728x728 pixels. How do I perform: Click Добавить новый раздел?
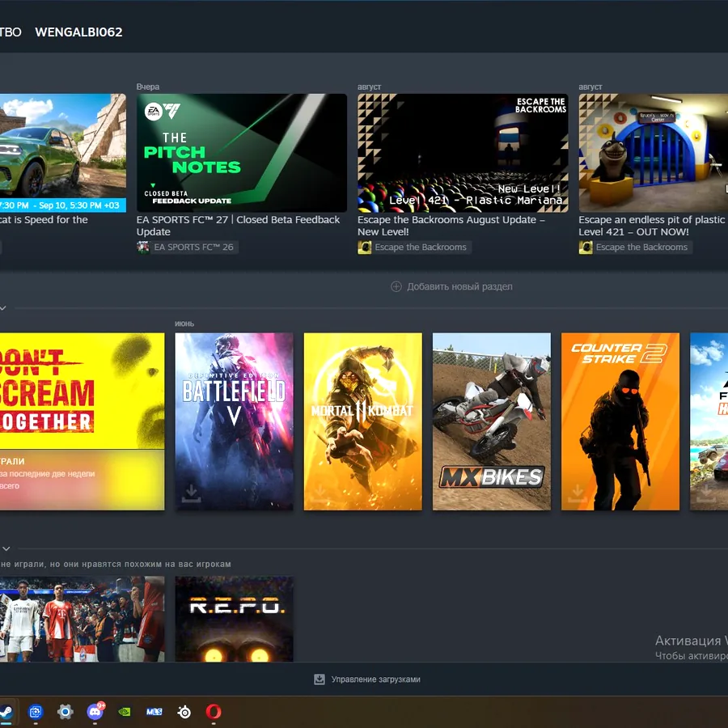[459, 286]
